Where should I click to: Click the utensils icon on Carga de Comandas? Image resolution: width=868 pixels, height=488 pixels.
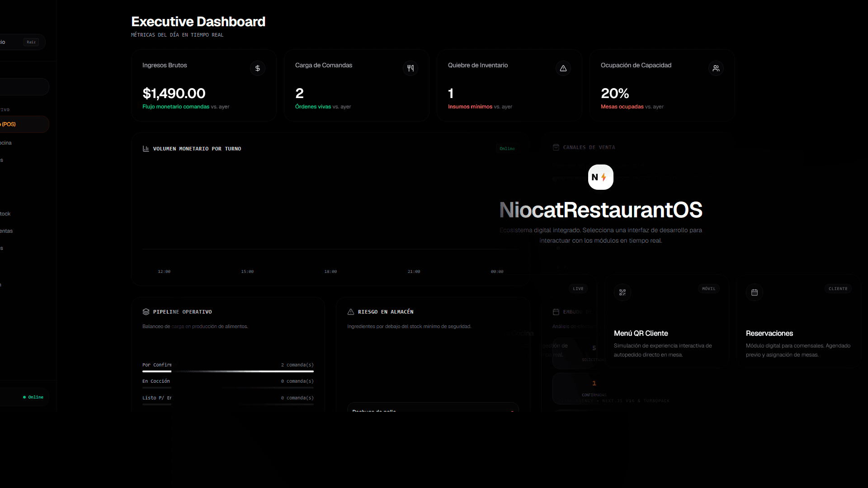click(410, 68)
